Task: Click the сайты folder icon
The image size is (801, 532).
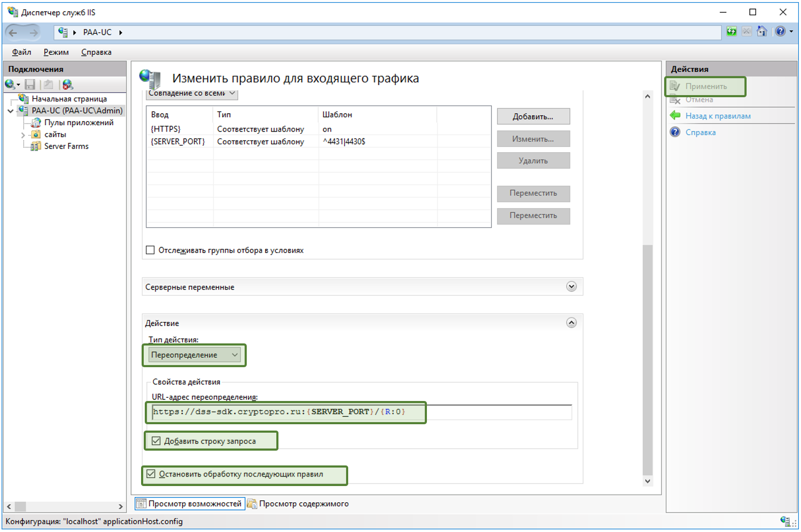Action: click(x=36, y=135)
